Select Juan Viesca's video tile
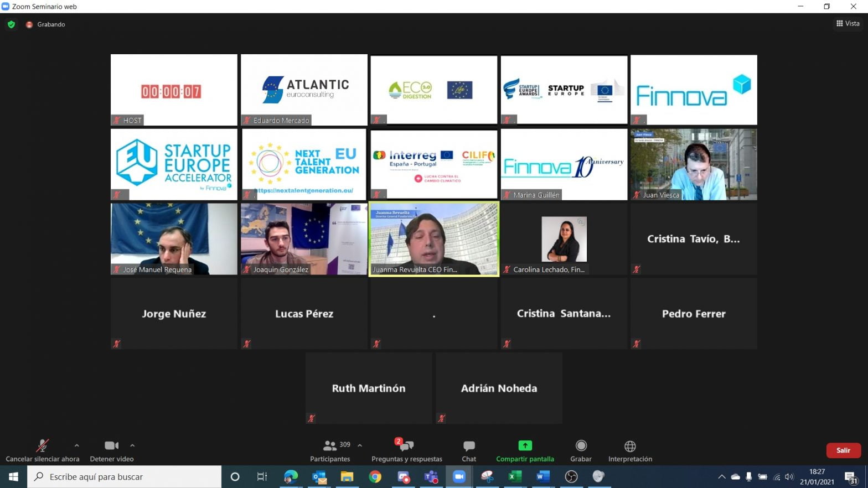The height and width of the screenshot is (488, 868). coord(694,164)
